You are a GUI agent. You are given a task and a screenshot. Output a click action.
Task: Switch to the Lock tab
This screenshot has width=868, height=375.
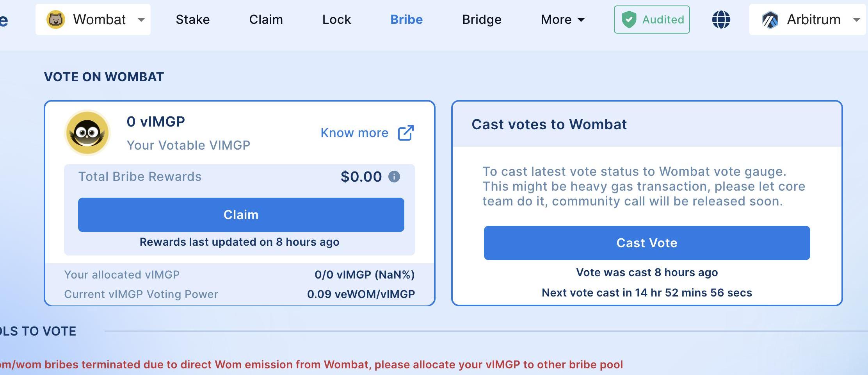point(336,20)
